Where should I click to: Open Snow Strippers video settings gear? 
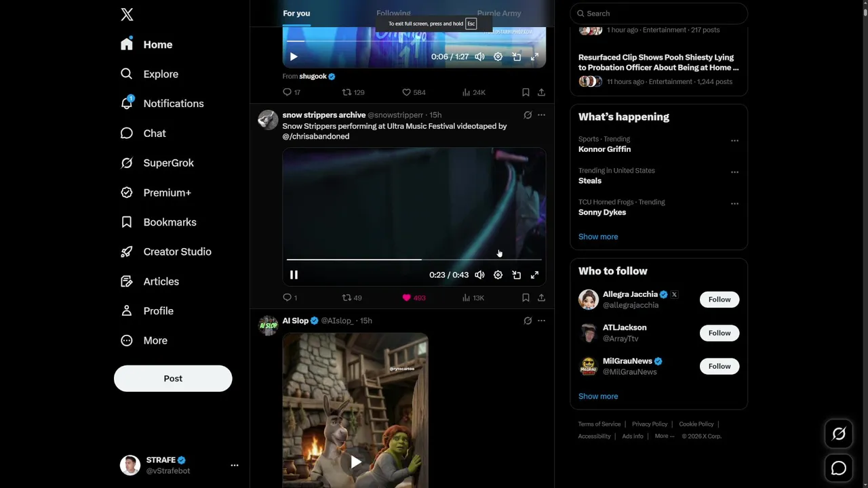pyautogui.click(x=498, y=275)
